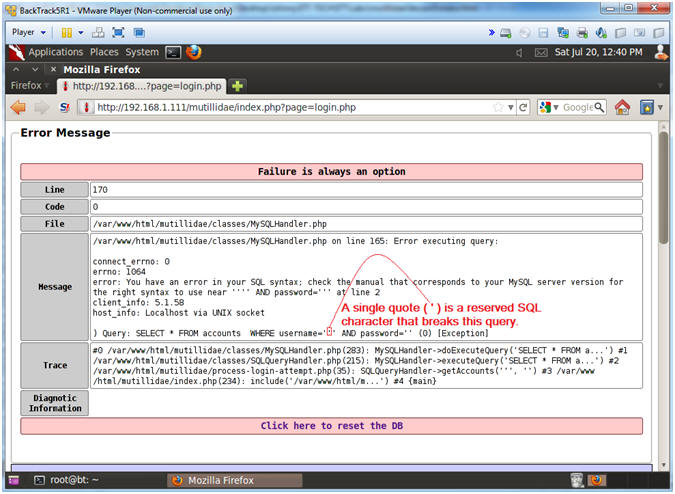675x494 pixels.
Task: Open the URL history dropdown arrow
Action: tap(510, 108)
